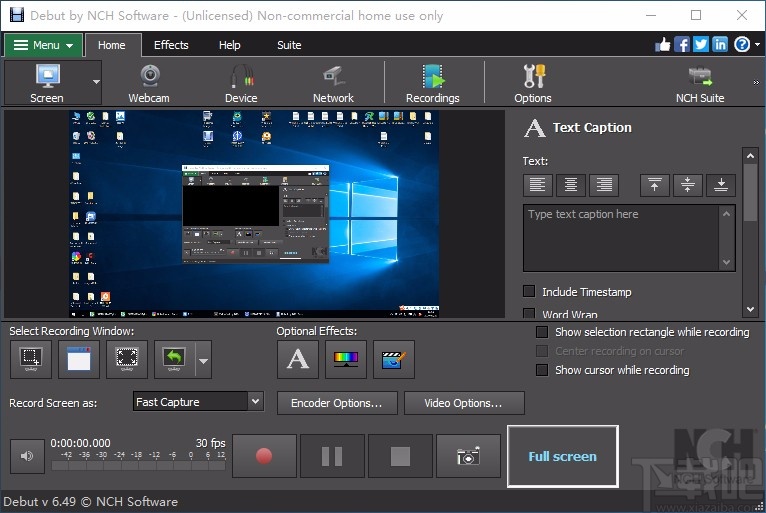
Task: Stop the recording
Action: click(x=400, y=456)
